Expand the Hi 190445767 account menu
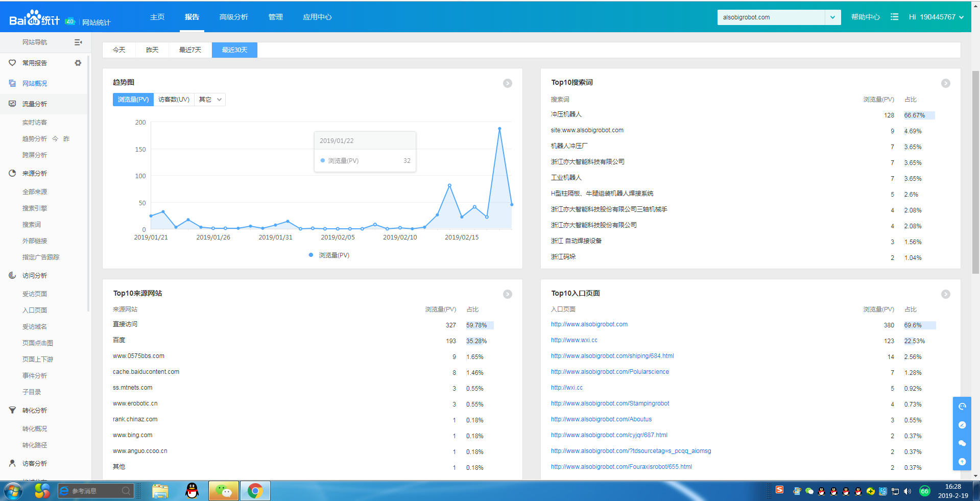 tap(936, 17)
